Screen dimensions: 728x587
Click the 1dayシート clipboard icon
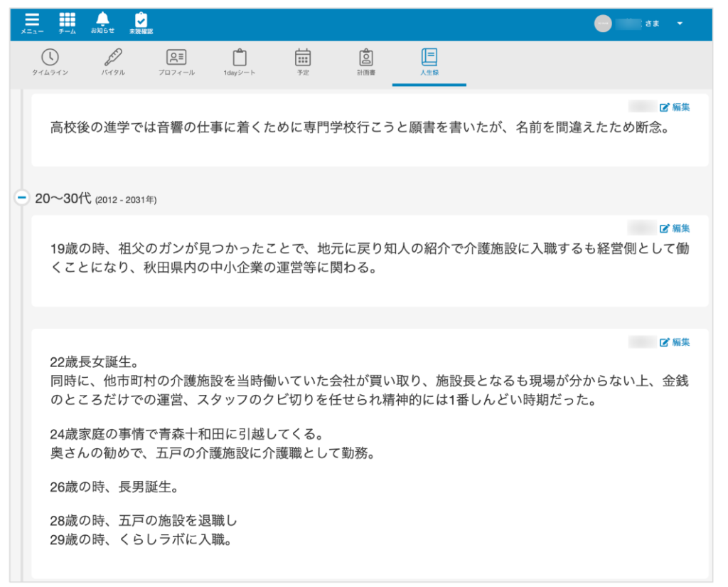pos(240,58)
